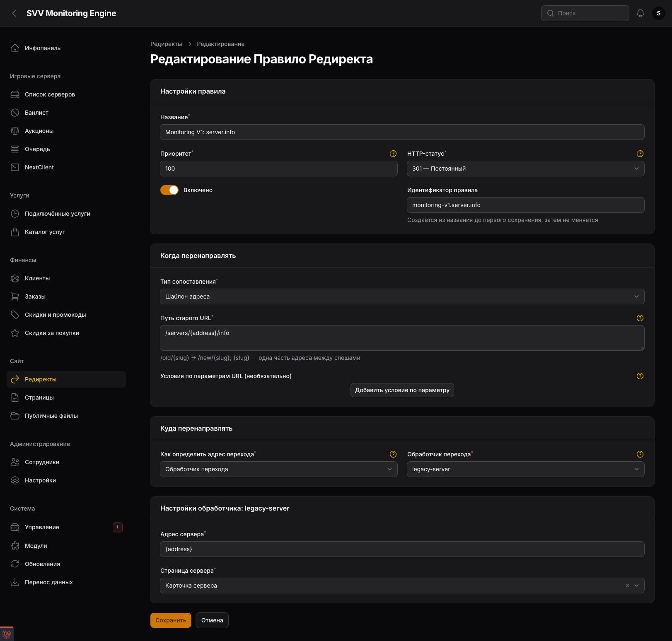Open Перенос данных in sidebar

(x=66, y=582)
